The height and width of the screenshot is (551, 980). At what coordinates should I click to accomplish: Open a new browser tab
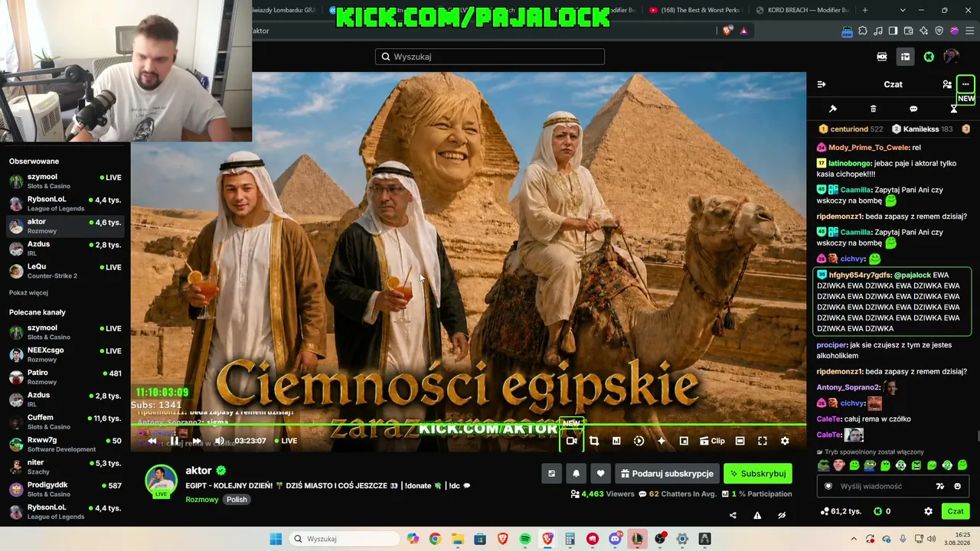tap(865, 10)
